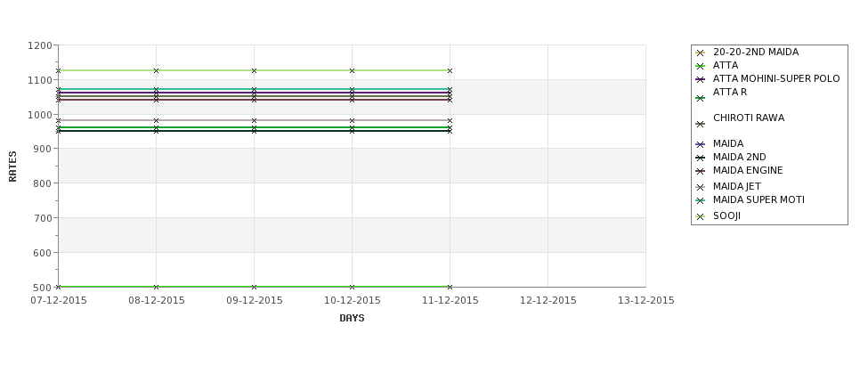Click the MAIDA ENGINE legend marker
This screenshot has width=868, height=382.
click(x=700, y=172)
